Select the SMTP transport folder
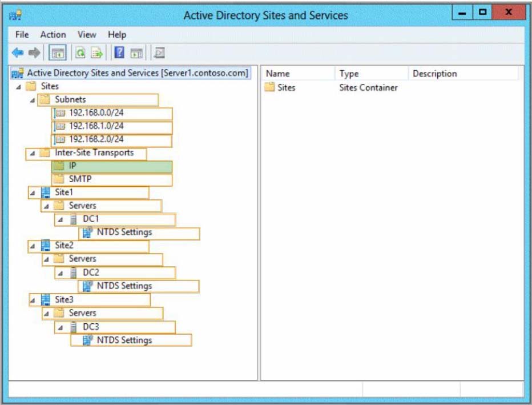The height and width of the screenshot is (405, 532). click(80, 179)
